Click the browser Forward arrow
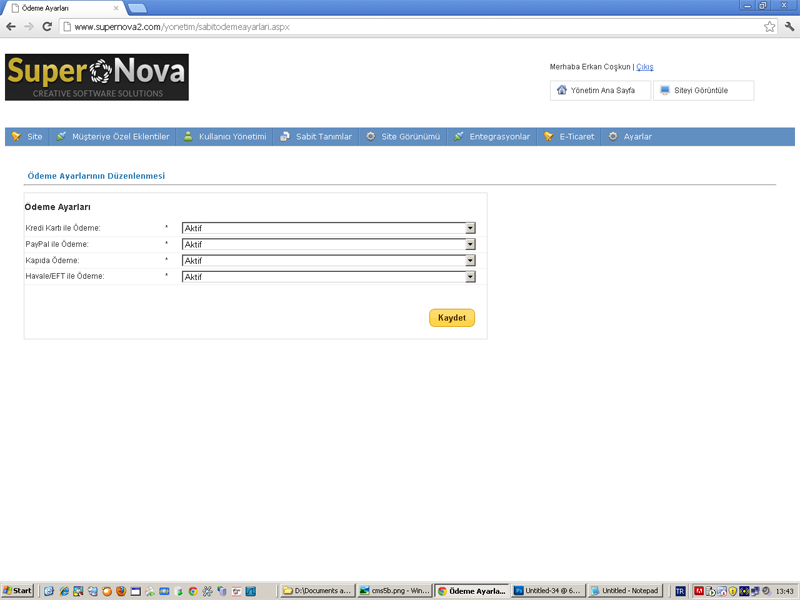The height and width of the screenshot is (600, 800). click(x=29, y=27)
